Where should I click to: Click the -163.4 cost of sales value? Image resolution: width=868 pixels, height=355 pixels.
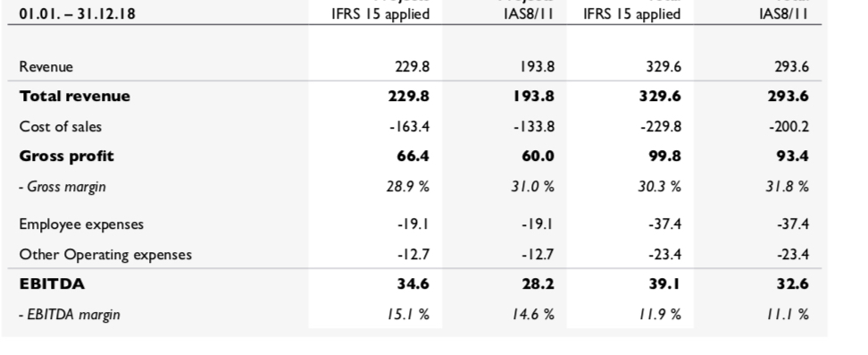(408, 126)
